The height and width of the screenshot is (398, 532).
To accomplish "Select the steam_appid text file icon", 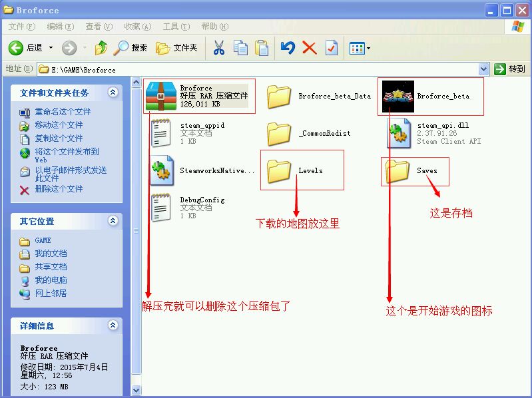I will (161, 133).
